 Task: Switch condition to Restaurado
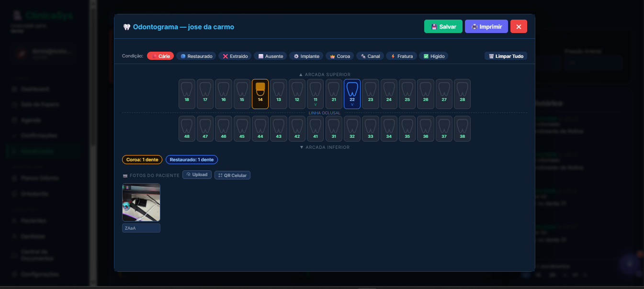point(196,56)
